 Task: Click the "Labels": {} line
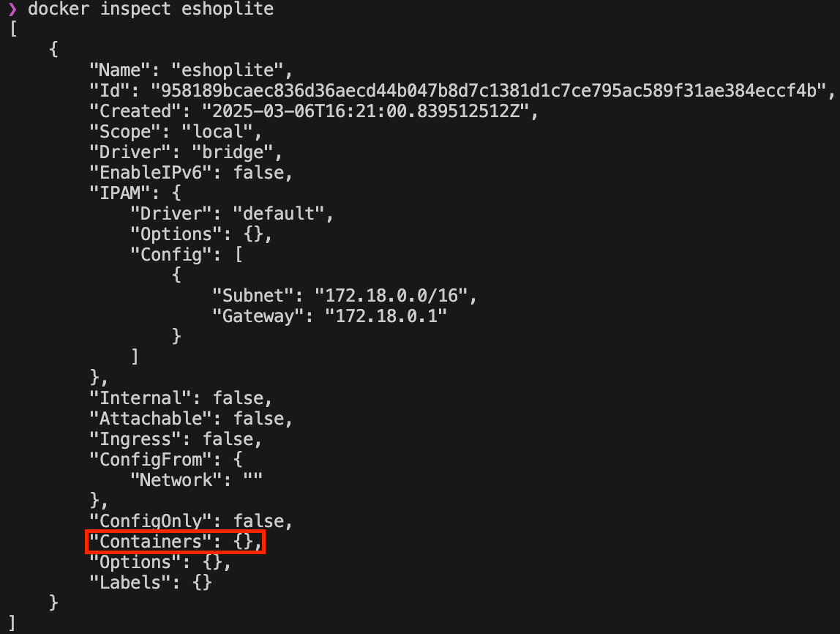click(x=151, y=583)
